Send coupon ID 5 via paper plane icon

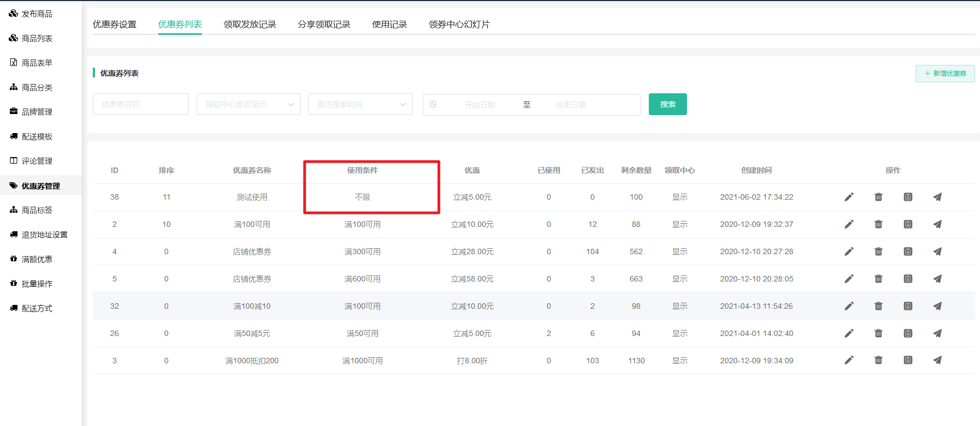pos(937,279)
